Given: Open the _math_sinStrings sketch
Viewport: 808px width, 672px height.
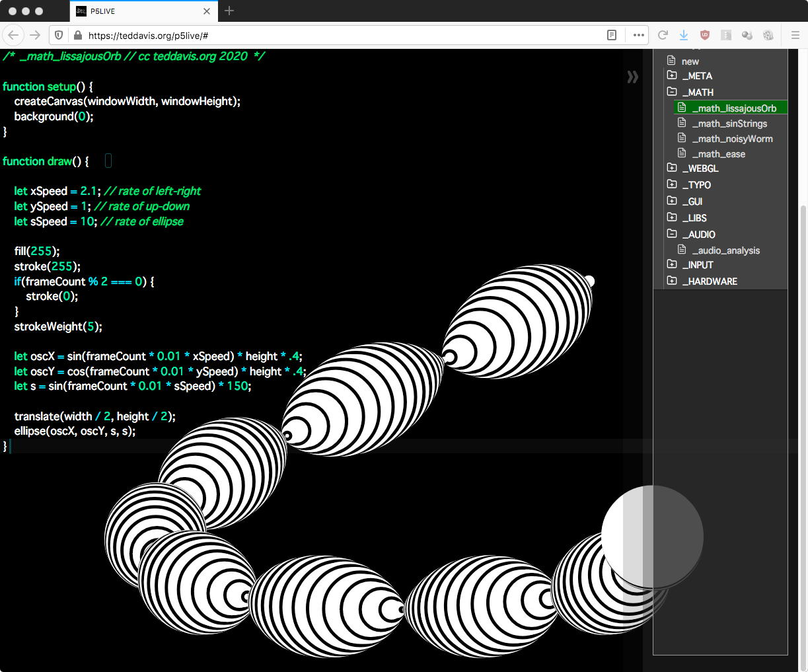Looking at the screenshot, I should 729,124.
